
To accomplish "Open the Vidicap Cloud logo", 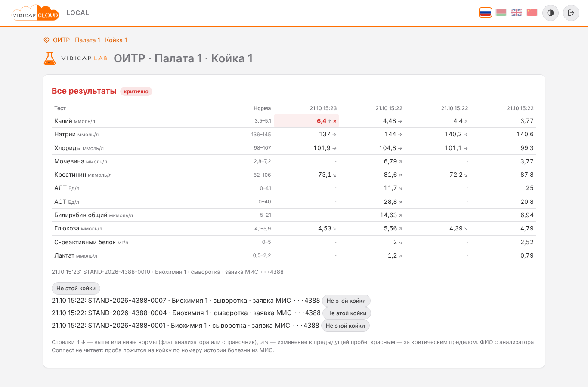I will pyautogui.click(x=35, y=13).
